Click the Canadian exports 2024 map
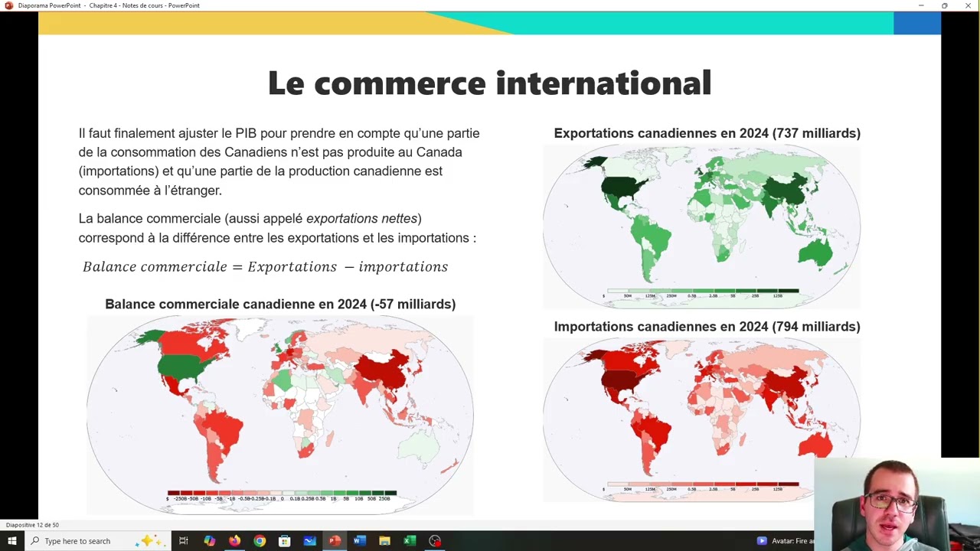980x551 pixels. point(701,222)
